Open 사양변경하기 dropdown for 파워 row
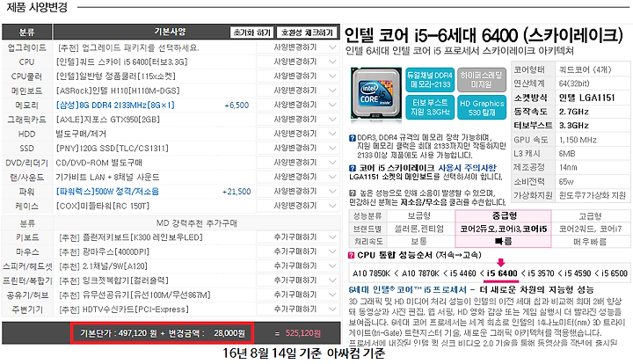 pyautogui.click(x=298, y=192)
